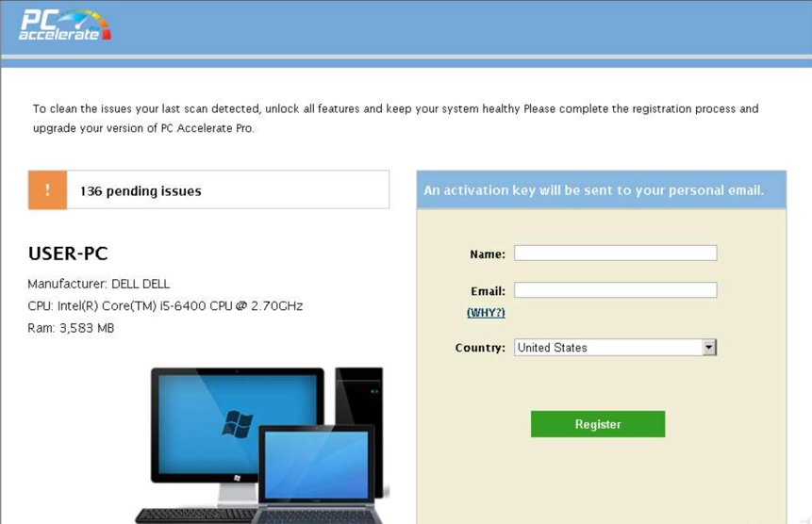Click the registration instructions paragraph
The image size is (812, 524).
click(396, 119)
